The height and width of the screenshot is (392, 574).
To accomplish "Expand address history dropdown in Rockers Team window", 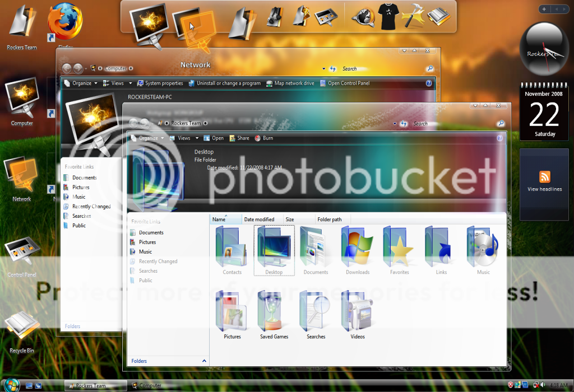I will tap(395, 124).
